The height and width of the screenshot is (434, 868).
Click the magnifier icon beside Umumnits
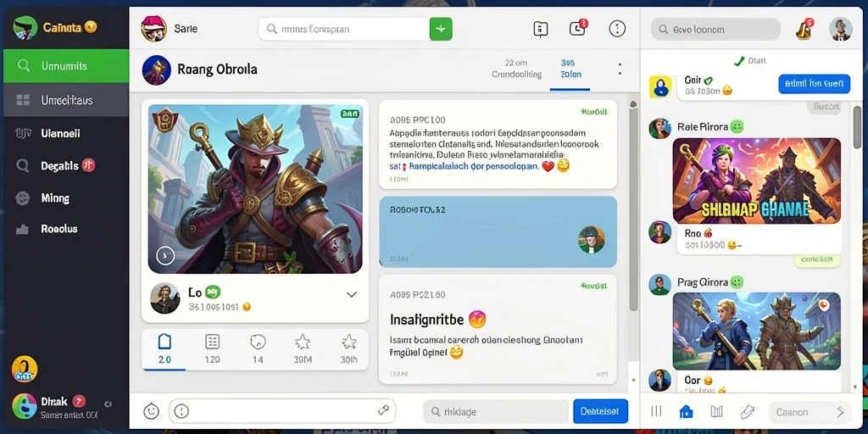pos(23,66)
